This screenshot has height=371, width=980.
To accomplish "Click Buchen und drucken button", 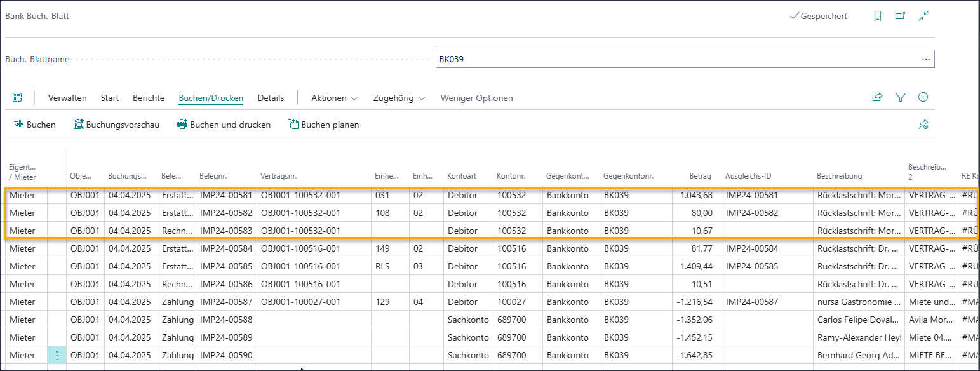I will (224, 125).
